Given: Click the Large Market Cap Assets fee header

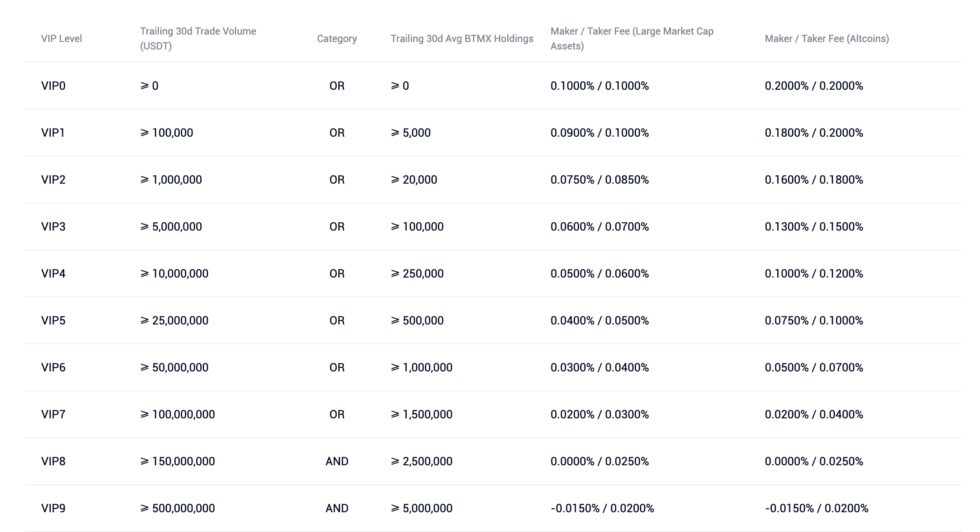Looking at the screenshot, I should (x=632, y=39).
